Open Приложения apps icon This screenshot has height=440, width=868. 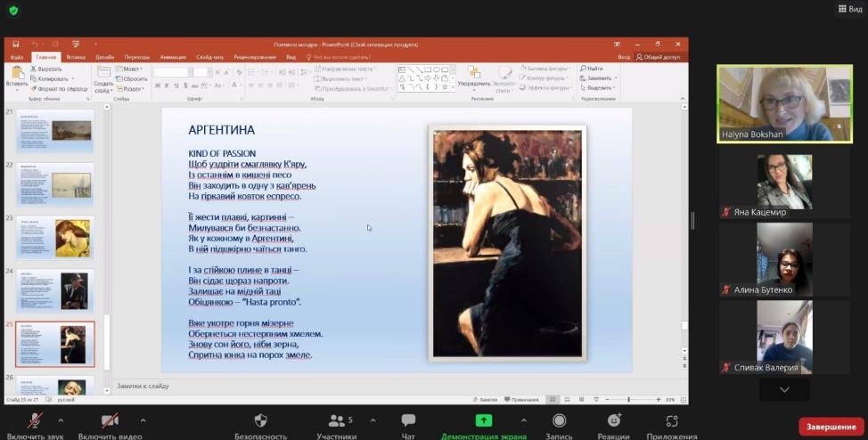[x=671, y=420]
